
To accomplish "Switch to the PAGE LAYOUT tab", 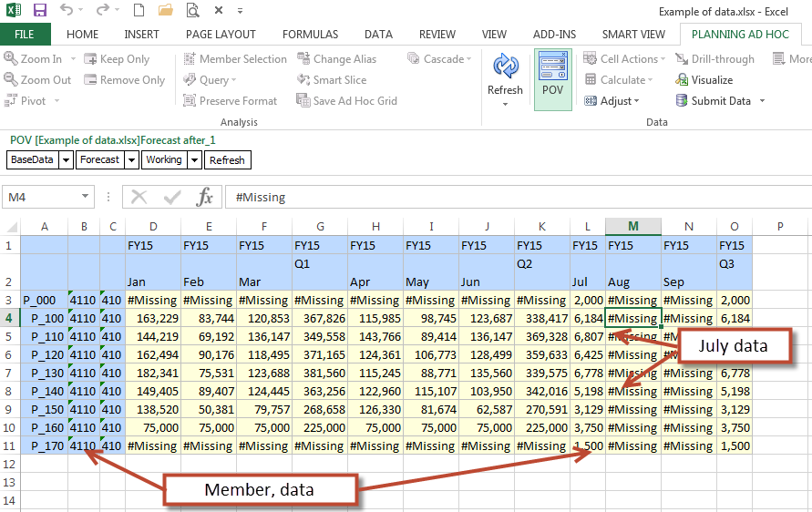I will point(221,35).
